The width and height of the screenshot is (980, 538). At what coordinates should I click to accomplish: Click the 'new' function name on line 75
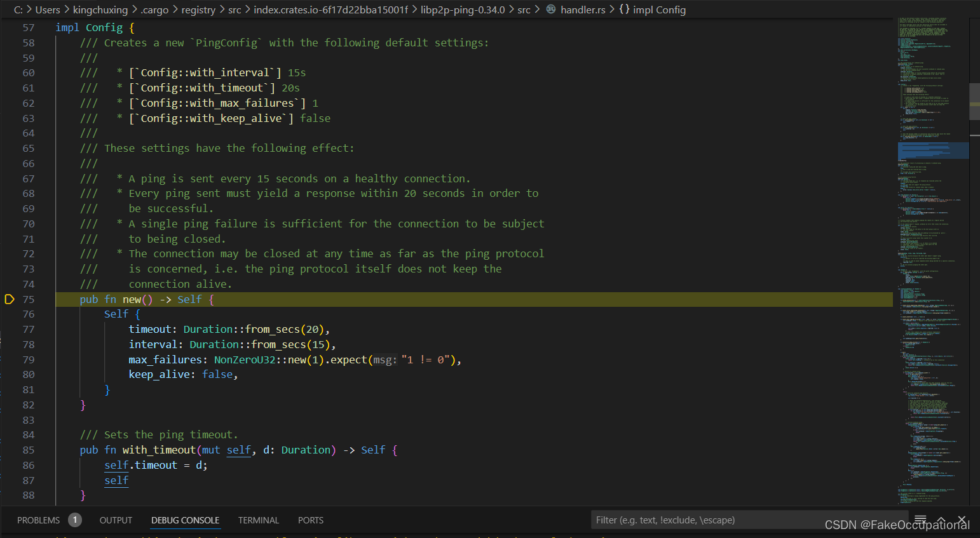(132, 299)
